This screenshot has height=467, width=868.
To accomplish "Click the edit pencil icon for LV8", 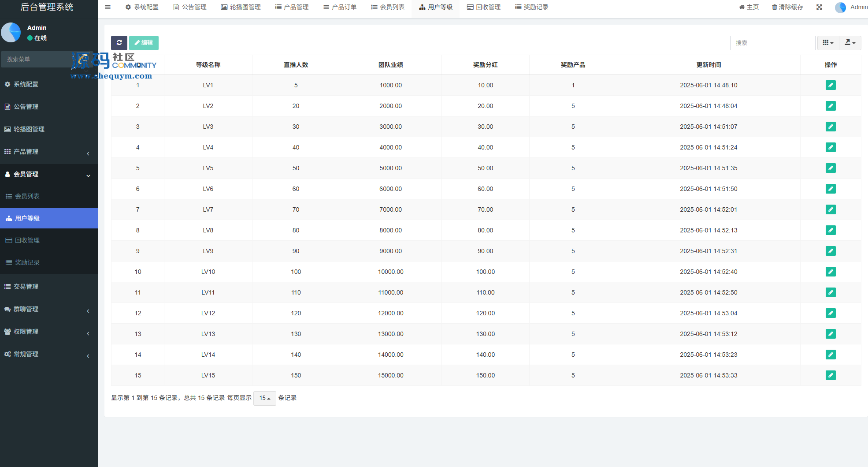I will [x=831, y=230].
